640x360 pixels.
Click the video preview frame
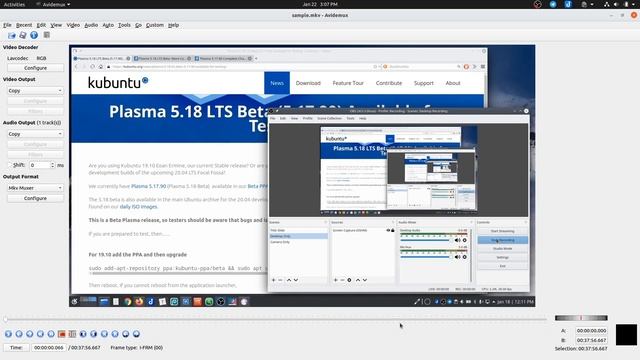(302, 176)
